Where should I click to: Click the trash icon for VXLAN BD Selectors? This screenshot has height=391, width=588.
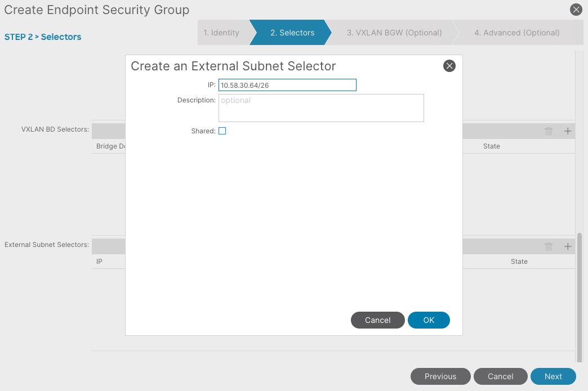tap(549, 131)
